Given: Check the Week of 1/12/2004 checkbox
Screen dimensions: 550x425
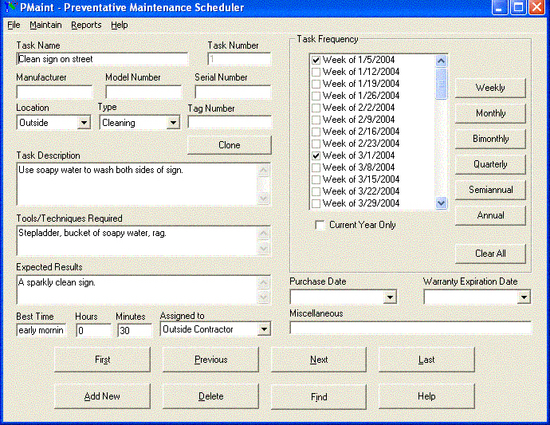Looking at the screenshot, I should pyautogui.click(x=316, y=72).
